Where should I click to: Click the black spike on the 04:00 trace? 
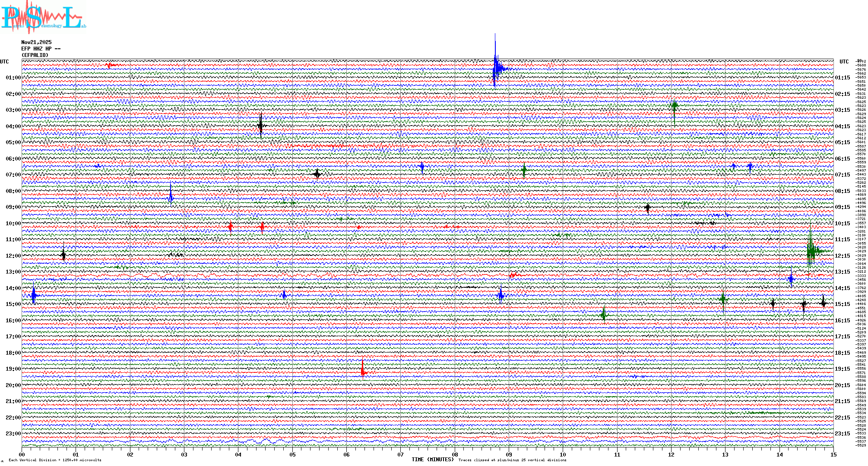click(260, 126)
